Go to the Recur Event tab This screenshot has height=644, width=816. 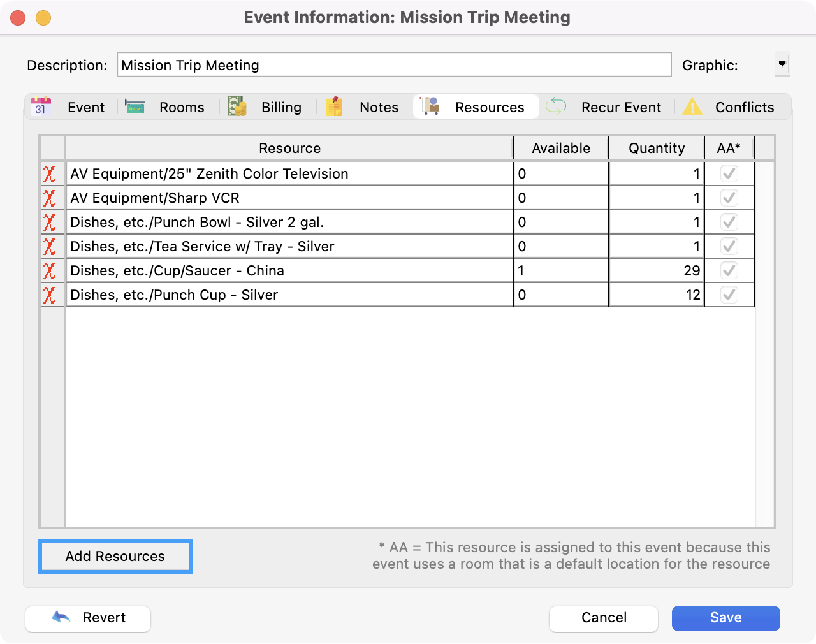[604, 107]
